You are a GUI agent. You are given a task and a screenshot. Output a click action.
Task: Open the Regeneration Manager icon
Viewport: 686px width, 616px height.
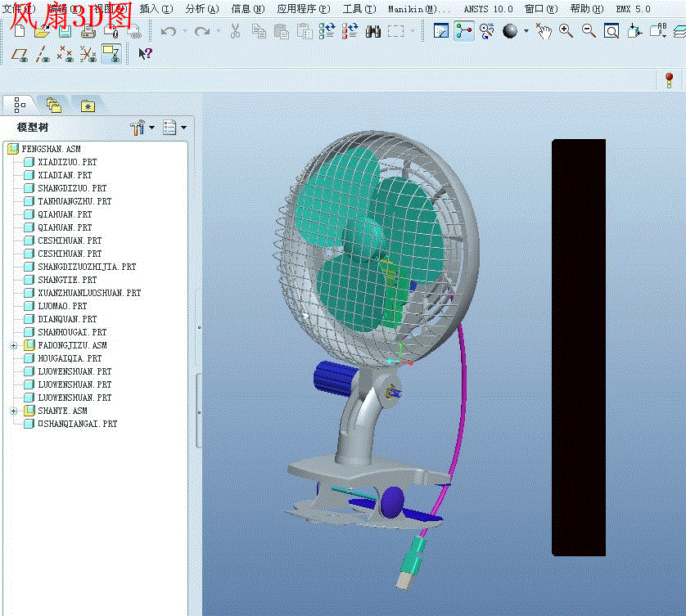[x=350, y=31]
